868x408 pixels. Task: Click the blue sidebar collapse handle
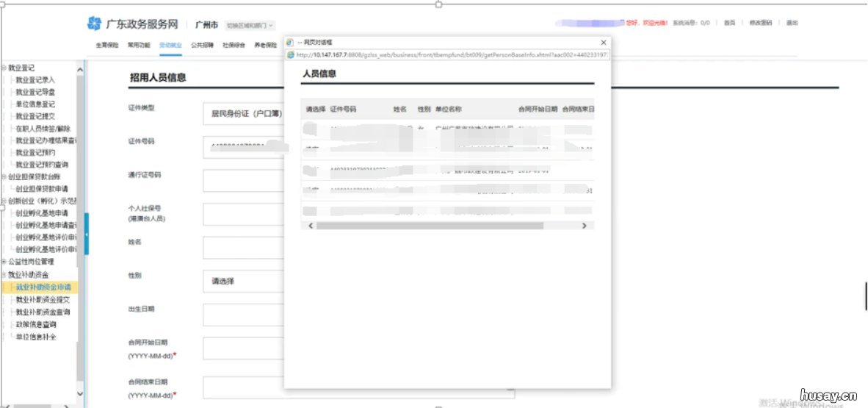click(x=87, y=234)
